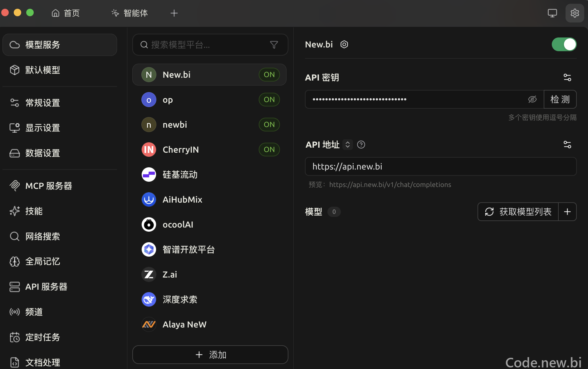This screenshot has height=369, width=588.
Task: Open 常规设置 settings section
Action: click(60, 103)
